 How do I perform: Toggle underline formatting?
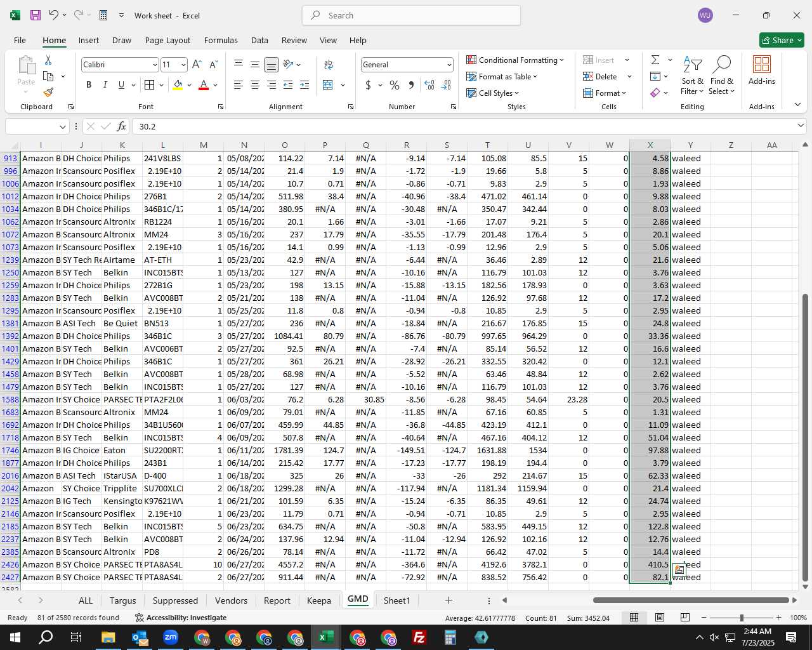pyautogui.click(x=121, y=85)
